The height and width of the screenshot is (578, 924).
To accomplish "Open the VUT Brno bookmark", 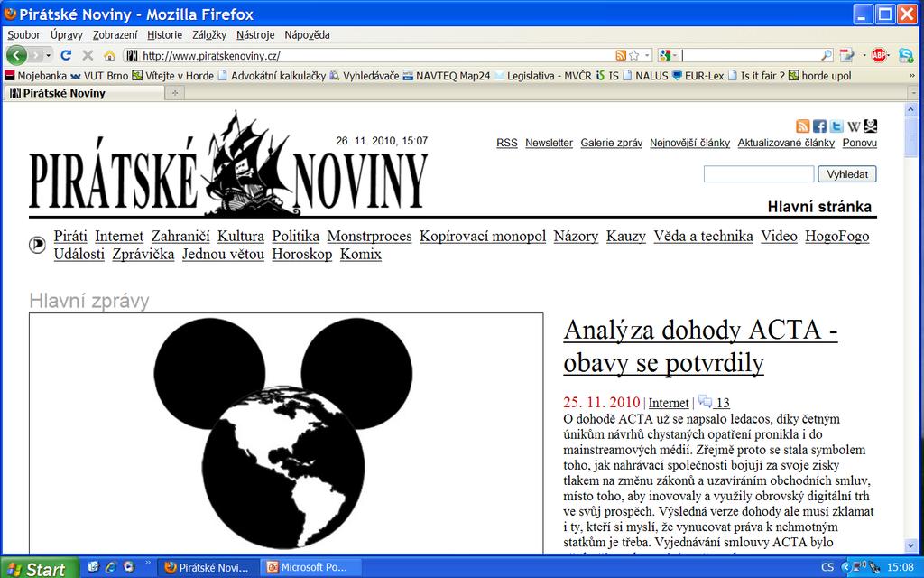I will [99, 76].
